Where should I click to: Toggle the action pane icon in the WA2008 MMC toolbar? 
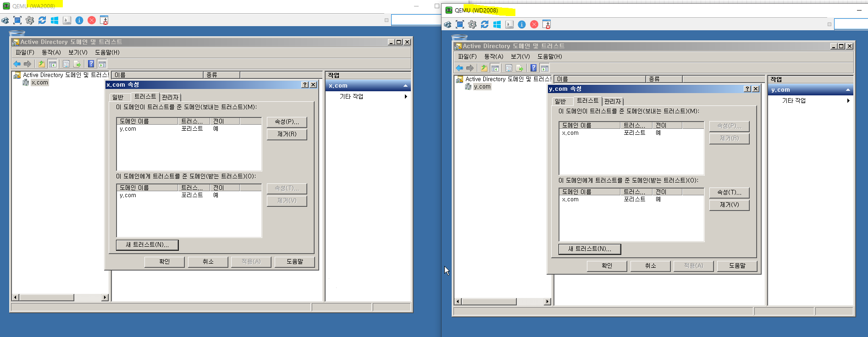coord(102,64)
